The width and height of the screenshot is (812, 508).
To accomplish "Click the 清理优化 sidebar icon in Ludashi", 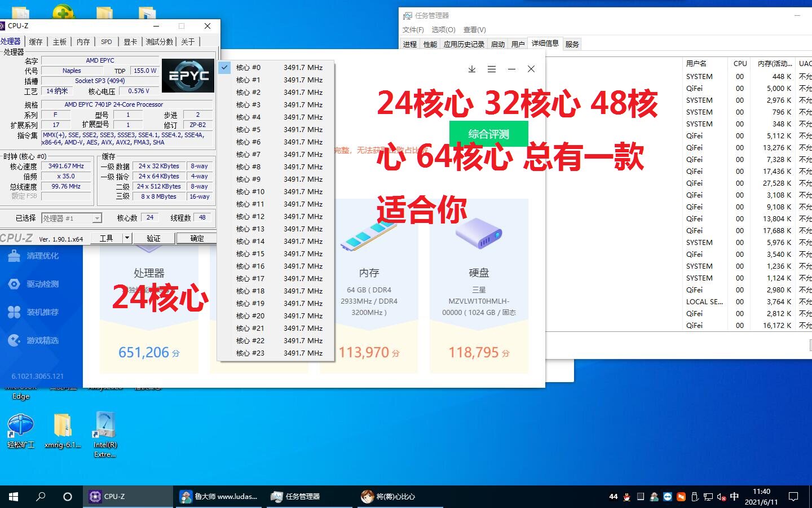I will 14,256.
